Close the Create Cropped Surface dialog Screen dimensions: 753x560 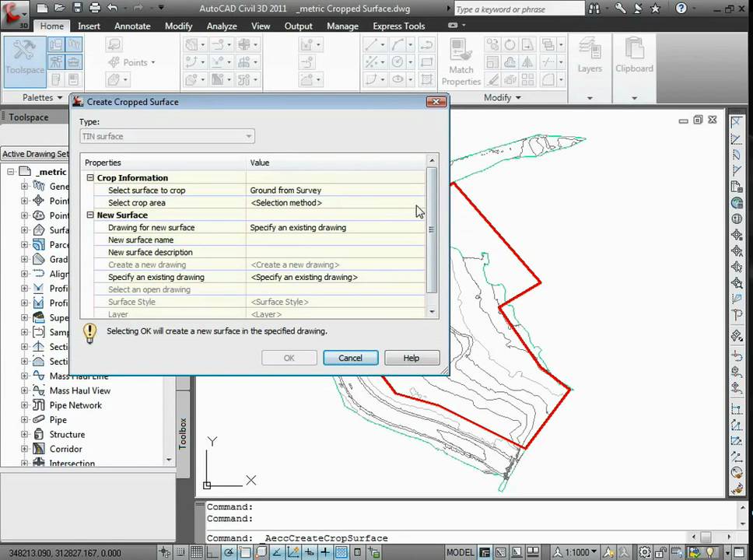pos(436,101)
